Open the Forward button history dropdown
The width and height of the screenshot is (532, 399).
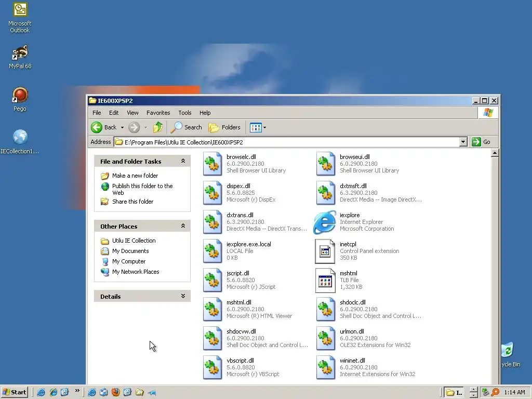click(145, 128)
